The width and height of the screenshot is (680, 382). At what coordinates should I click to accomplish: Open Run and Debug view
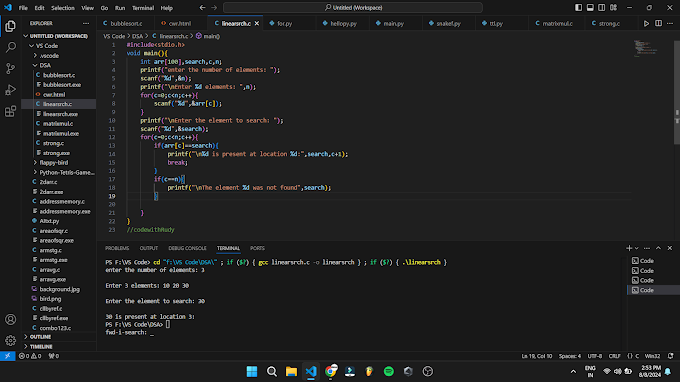click(x=10, y=90)
